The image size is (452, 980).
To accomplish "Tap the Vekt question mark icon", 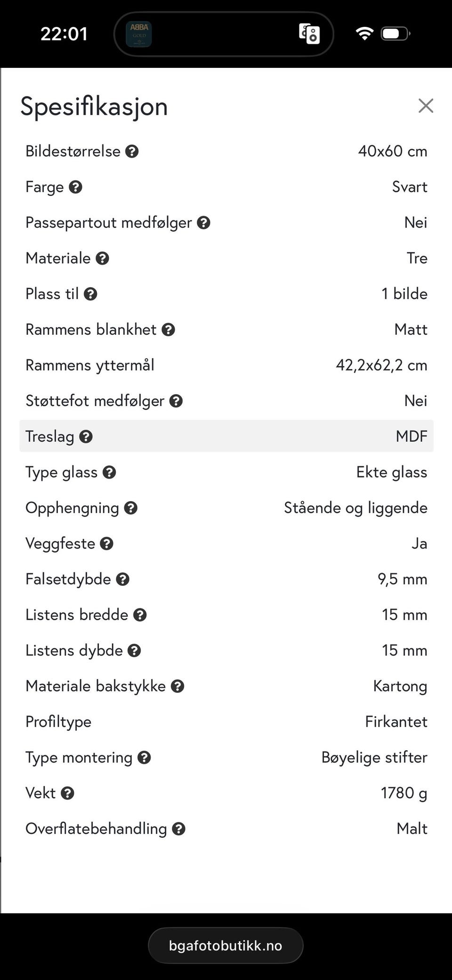I will tap(67, 794).
